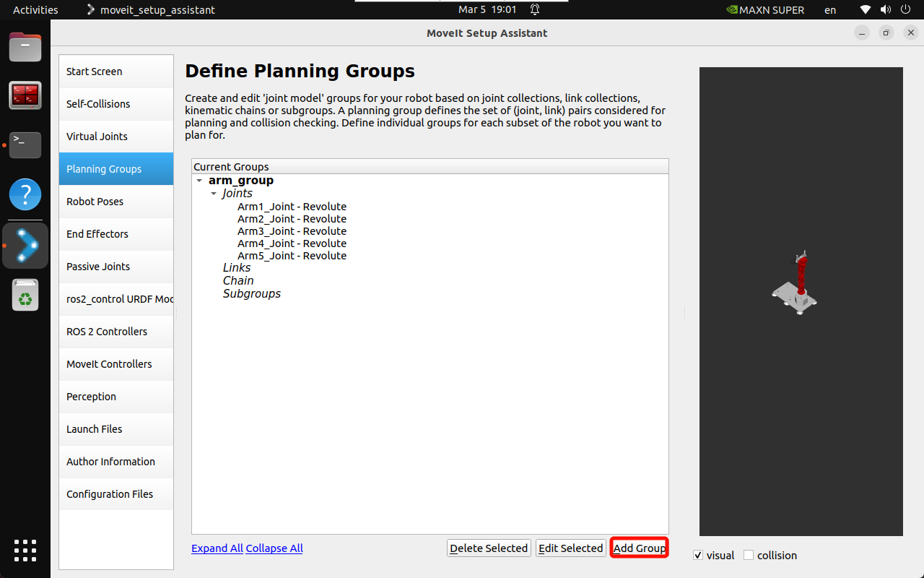Open the battery/power system icon
This screenshot has height=578, width=924.
click(905, 10)
